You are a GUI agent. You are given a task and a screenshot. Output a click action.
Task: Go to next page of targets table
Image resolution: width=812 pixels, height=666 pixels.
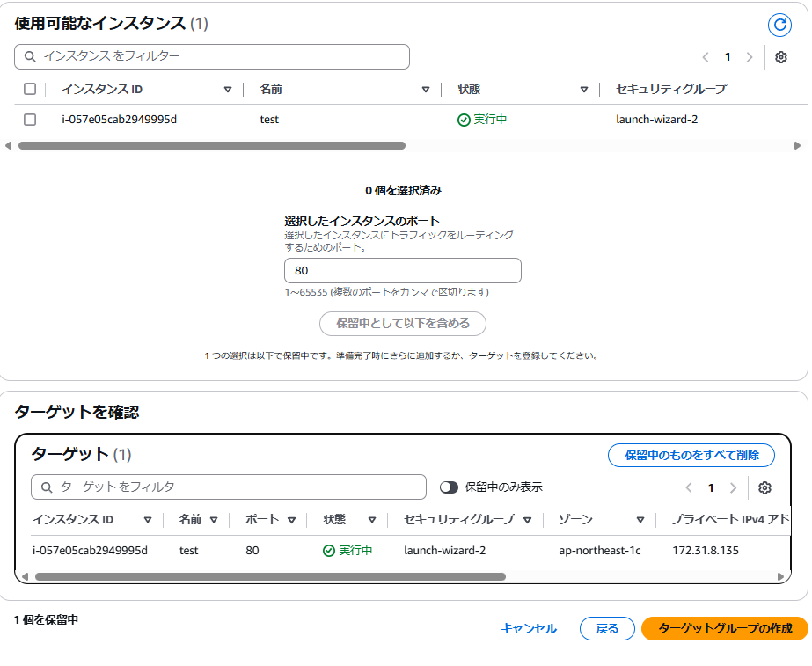733,487
